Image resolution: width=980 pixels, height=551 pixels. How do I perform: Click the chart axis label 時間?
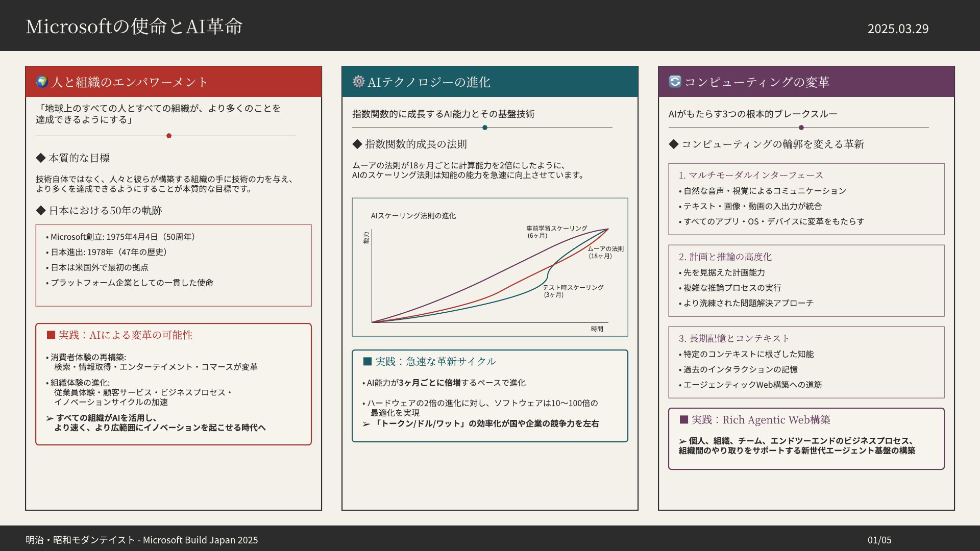pyautogui.click(x=597, y=329)
